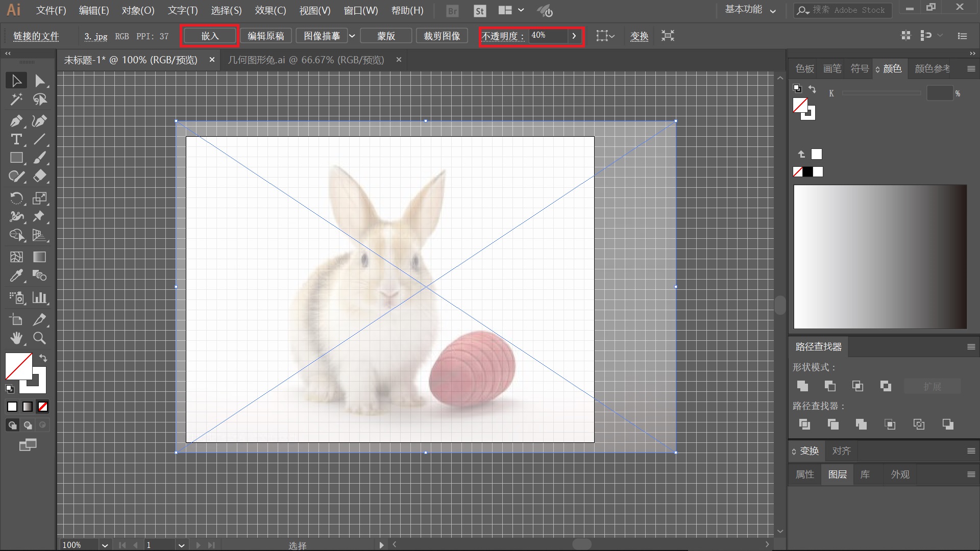Expand the opacity slider arrow
This screenshot has width=980, height=551.
[574, 36]
